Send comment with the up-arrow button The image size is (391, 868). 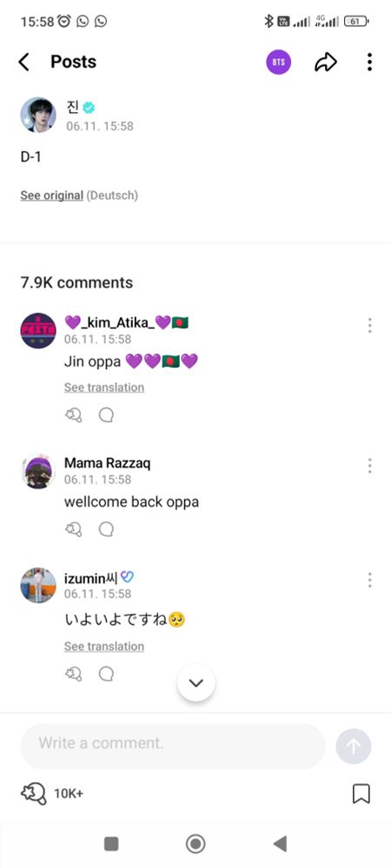[x=354, y=746]
